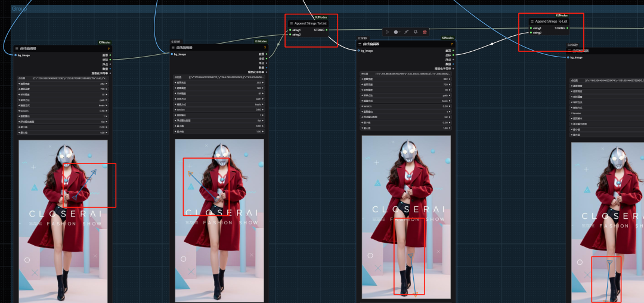Screen dimensions: 644x303
Task: Click the bg_image input socket on the 0.131秒 node
Action: point(172,54)
